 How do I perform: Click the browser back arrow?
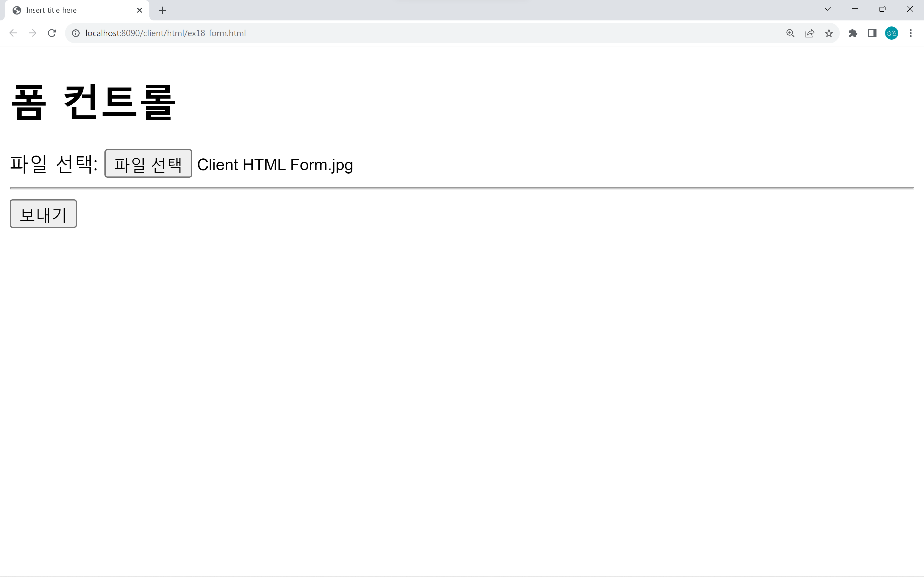[x=13, y=33]
